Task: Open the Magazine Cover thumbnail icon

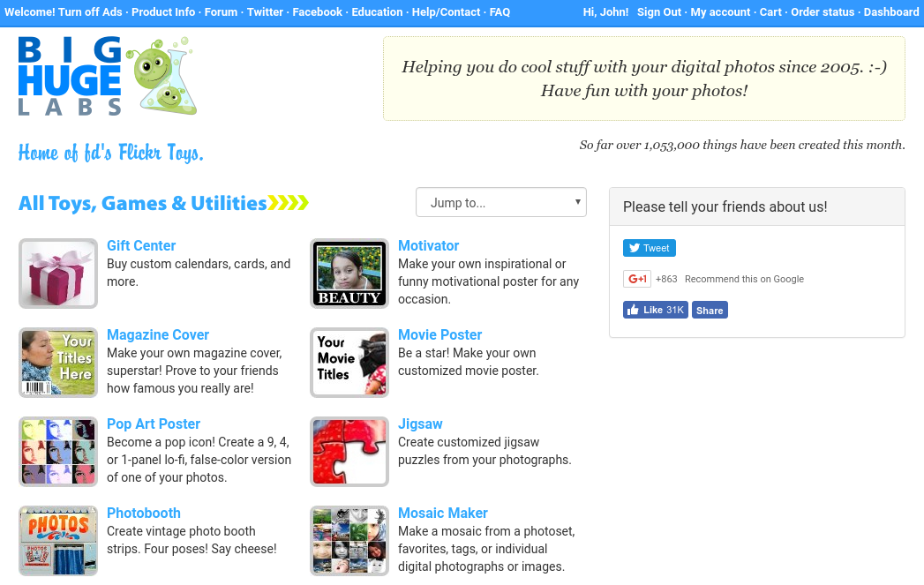Action: point(58,363)
